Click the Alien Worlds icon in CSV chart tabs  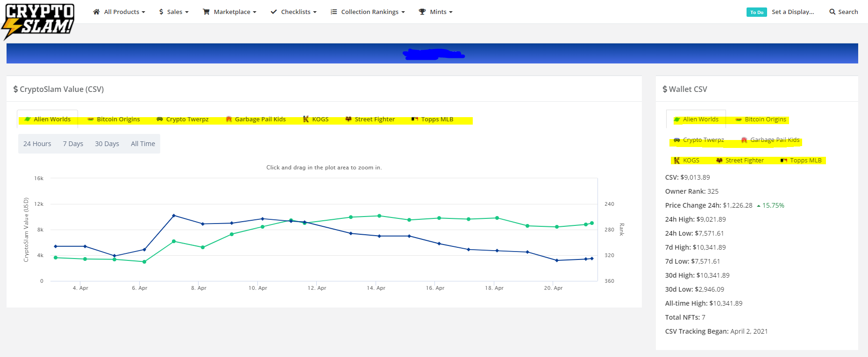pos(28,119)
